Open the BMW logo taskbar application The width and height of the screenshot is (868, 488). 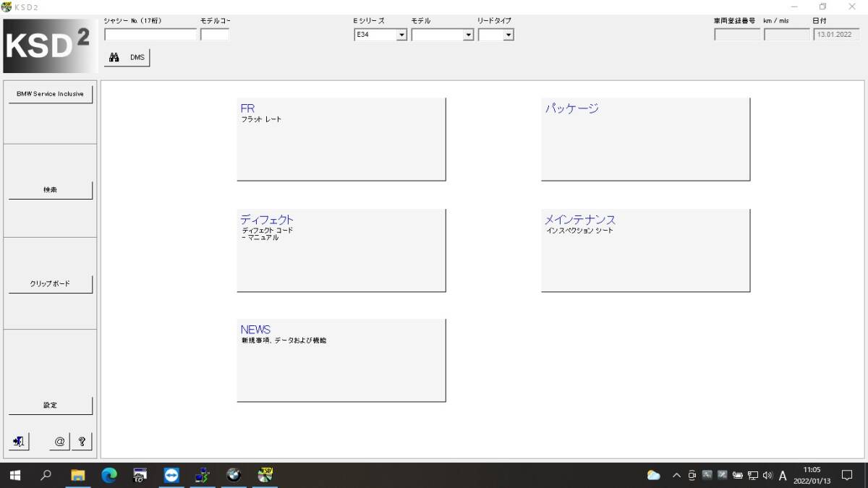pyautogui.click(x=234, y=475)
